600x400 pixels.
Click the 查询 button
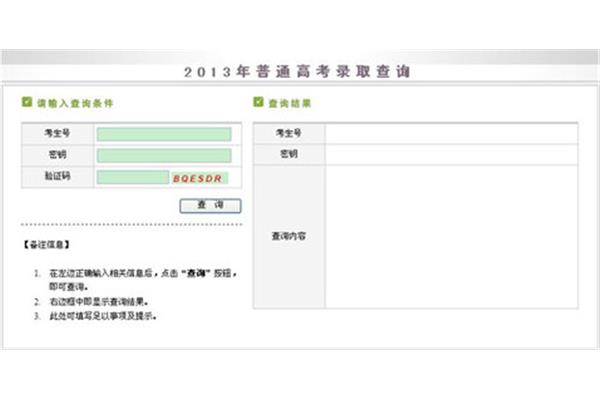click(210, 206)
